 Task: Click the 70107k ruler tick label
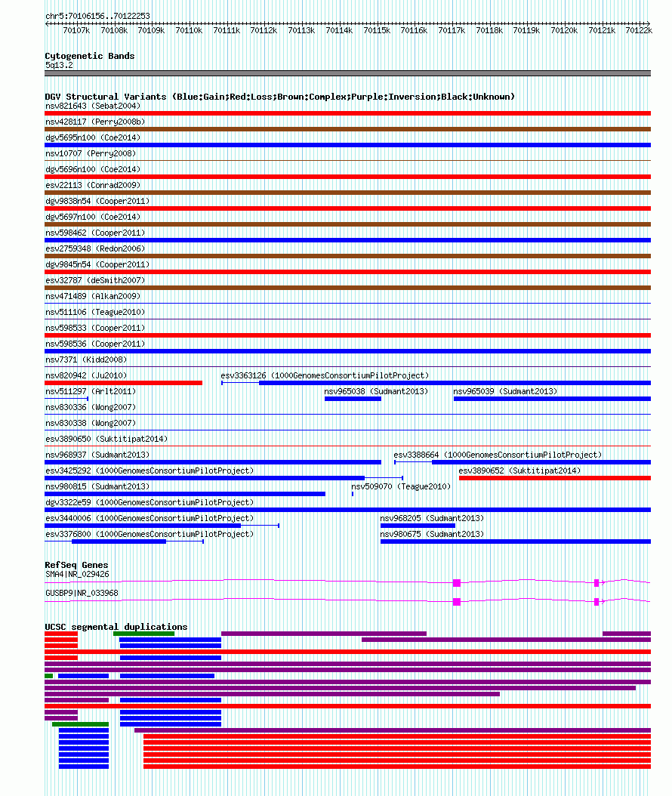(x=76, y=30)
